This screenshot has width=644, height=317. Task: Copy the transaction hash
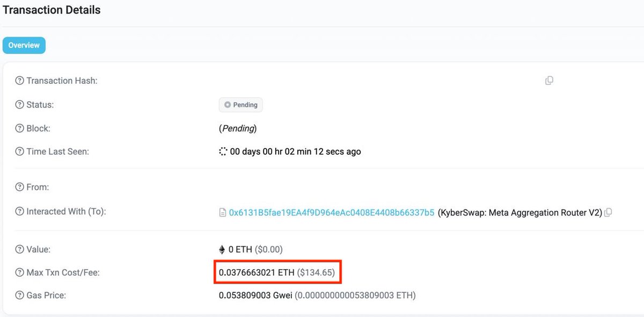tap(549, 81)
